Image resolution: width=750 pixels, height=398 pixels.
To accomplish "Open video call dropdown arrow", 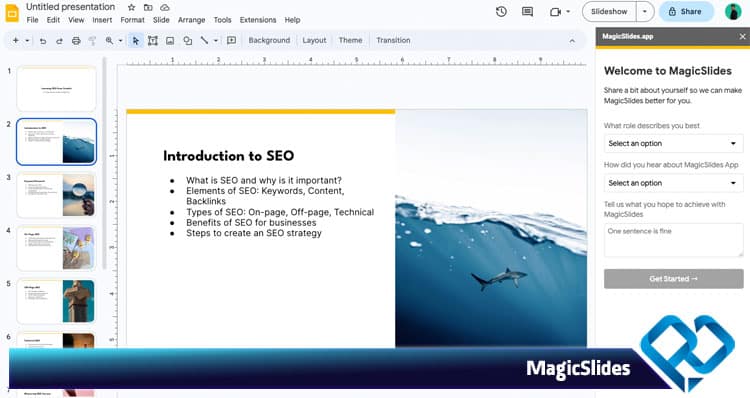I will [568, 11].
